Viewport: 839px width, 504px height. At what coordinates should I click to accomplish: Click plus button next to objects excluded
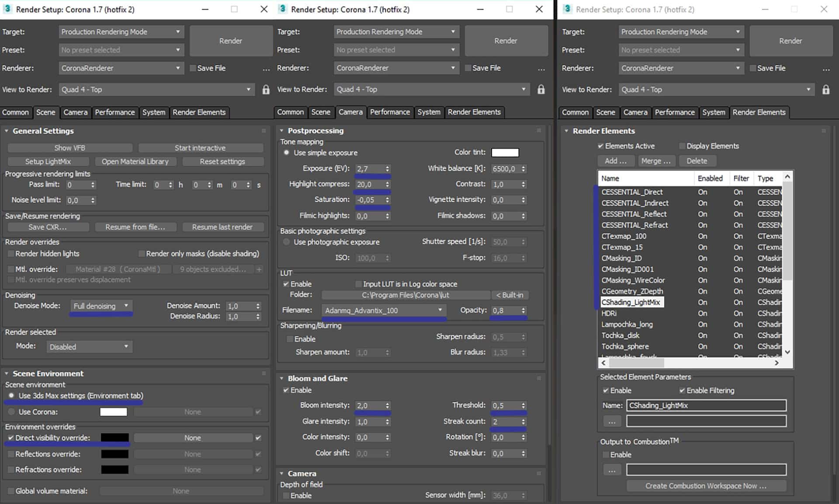click(259, 269)
